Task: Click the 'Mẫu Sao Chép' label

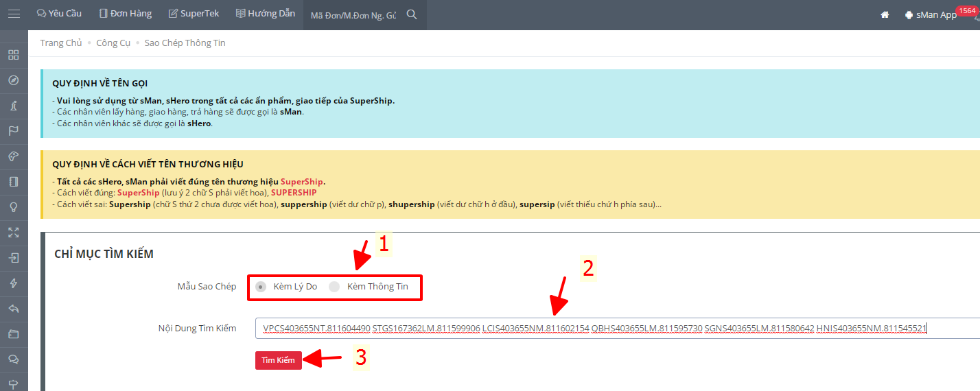Action: pyautogui.click(x=207, y=287)
